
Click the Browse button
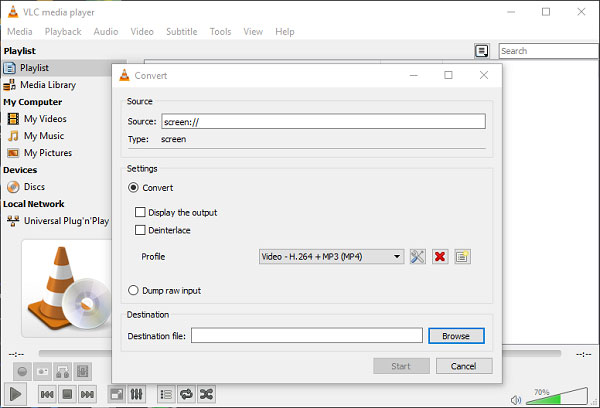(x=456, y=336)
